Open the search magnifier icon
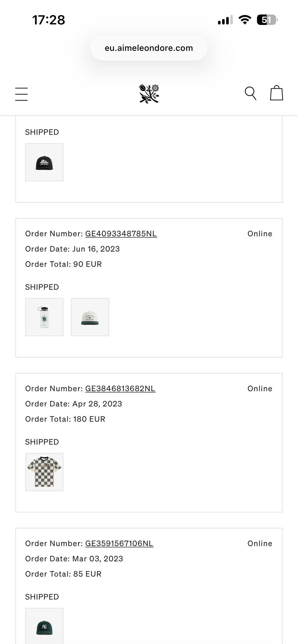This screenshot has width=298, height=644. [250, 93]
